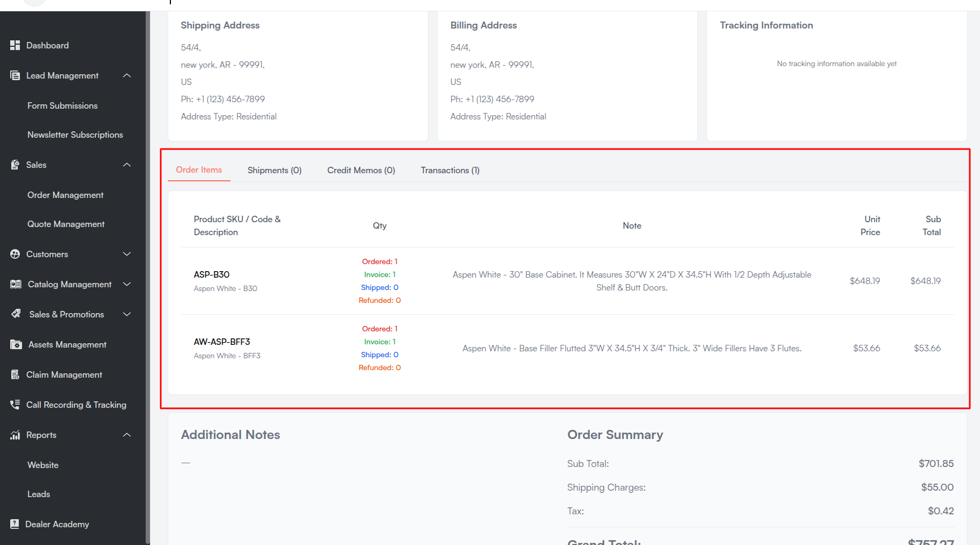Click the Sales & Promotions tag icon
This screenshot has width=980, height=545.
16,314
